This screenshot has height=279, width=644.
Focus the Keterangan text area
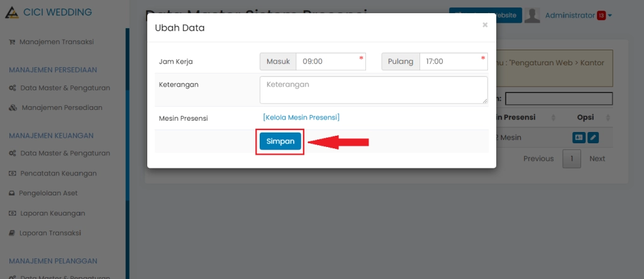point(373,90)
